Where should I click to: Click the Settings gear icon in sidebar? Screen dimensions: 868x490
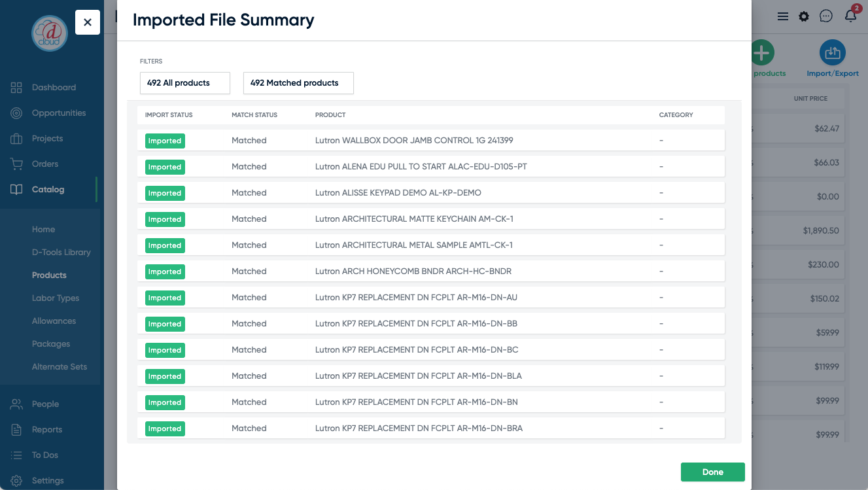click(16, 481)
